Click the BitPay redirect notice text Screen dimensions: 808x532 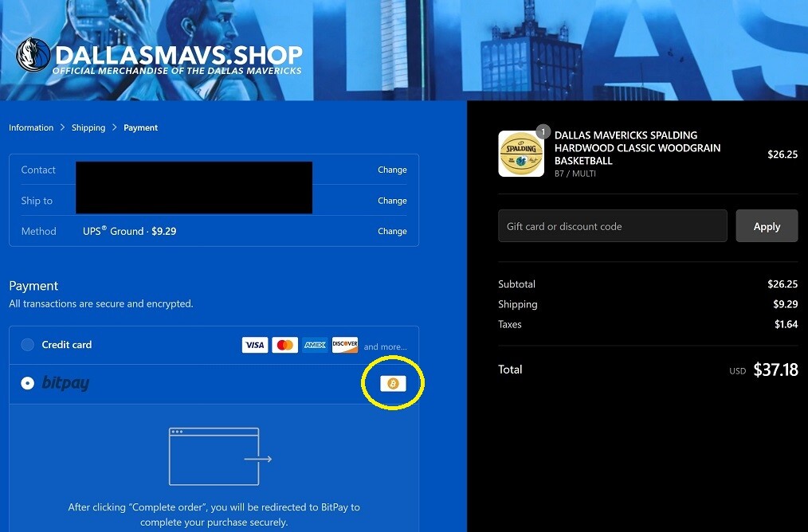point(214,514)
